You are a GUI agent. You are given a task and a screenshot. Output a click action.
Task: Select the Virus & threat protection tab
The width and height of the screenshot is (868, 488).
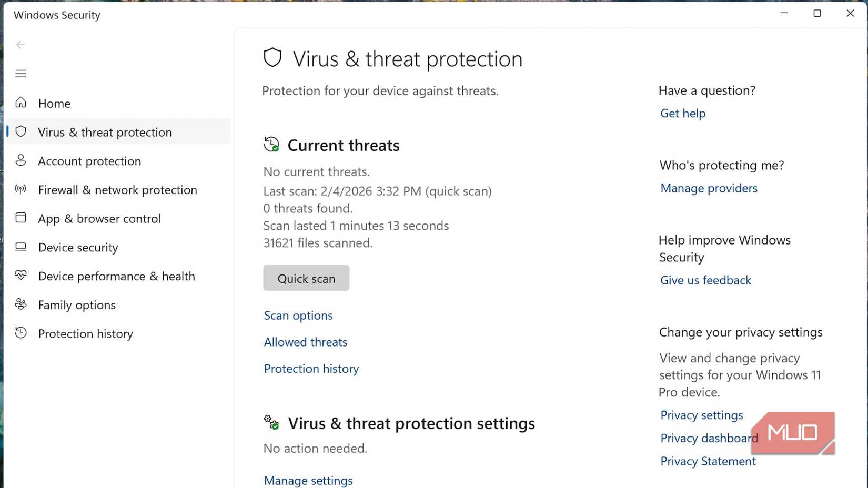[x=105, y=132]
